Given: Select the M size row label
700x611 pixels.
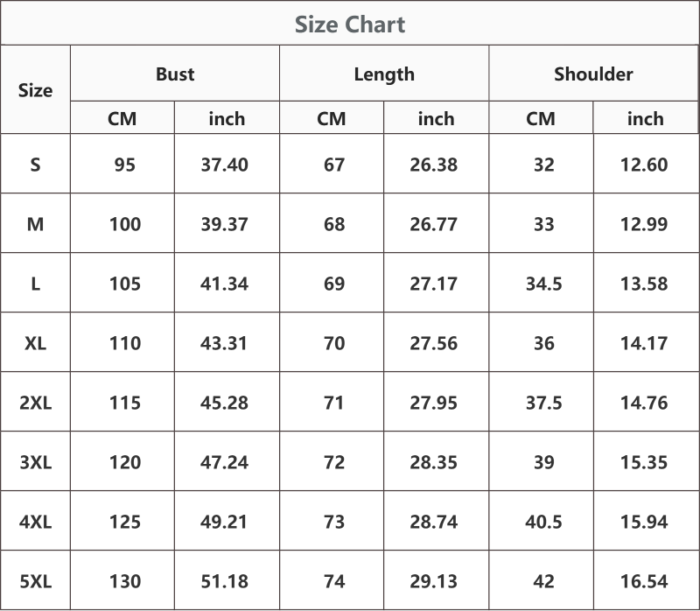Looking at the screenshot, I should tap(35, 224).
